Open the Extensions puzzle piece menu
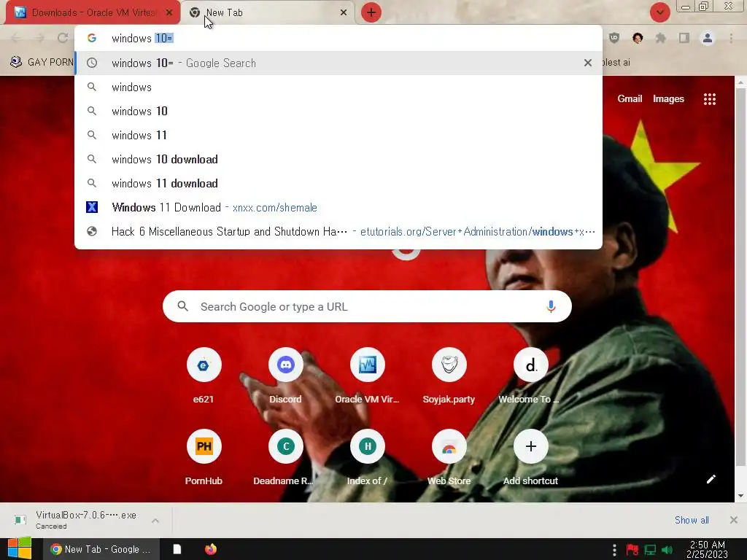The height and width of the screenshot is (560, 747). [661, 38]
